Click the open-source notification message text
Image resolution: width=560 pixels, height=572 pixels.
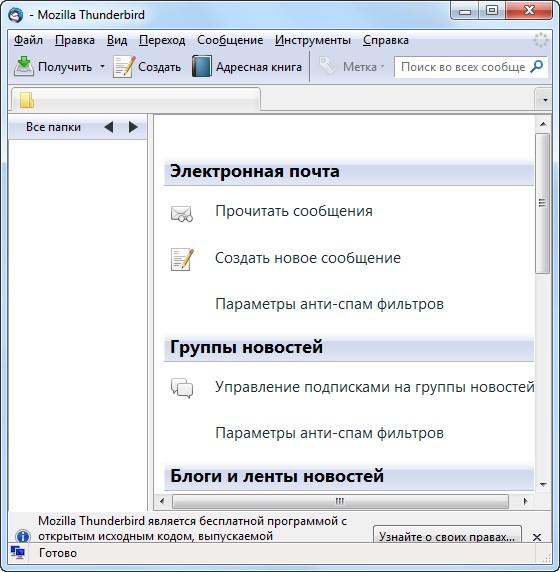click(x=192, y=529)
